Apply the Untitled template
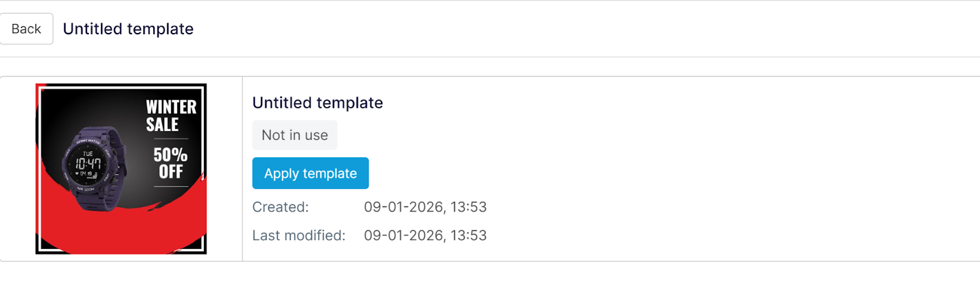Viewport: 980px width, 288px height. (310, 173)
